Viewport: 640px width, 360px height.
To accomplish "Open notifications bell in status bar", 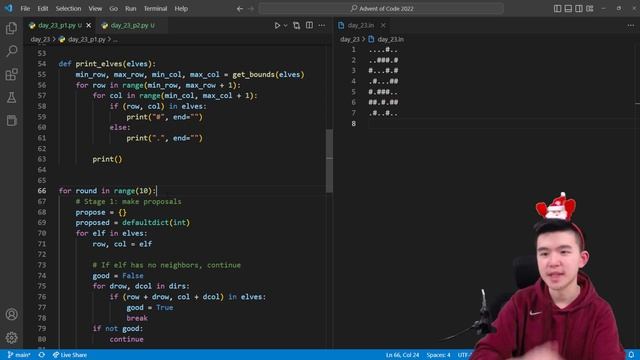I will pyautogui.click(x=631, y=355).
